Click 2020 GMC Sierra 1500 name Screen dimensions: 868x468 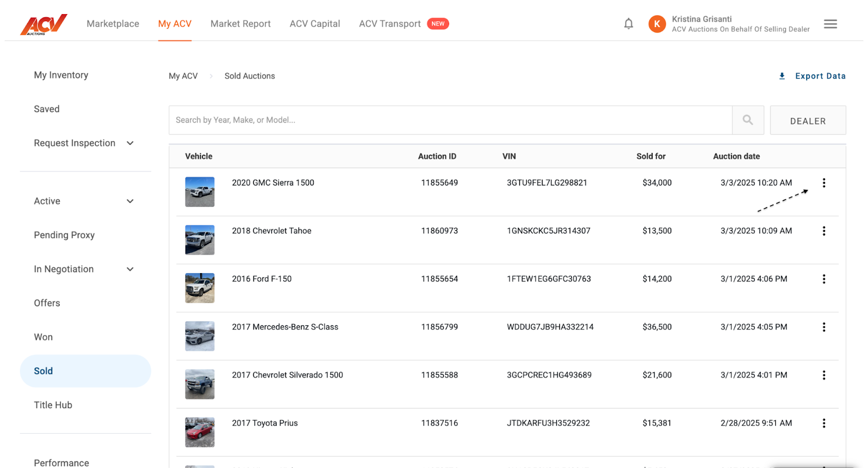[x=273, y=183]
